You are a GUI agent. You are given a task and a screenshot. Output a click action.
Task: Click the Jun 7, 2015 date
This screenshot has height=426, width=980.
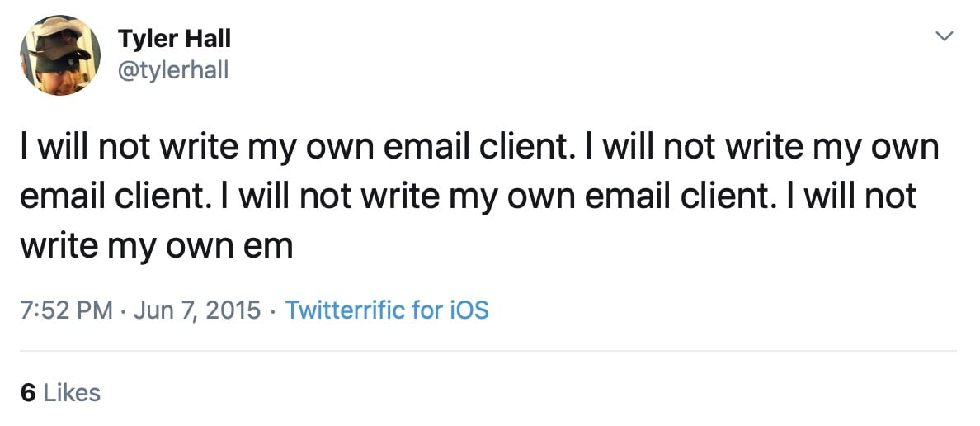click(x=196, y=310)
